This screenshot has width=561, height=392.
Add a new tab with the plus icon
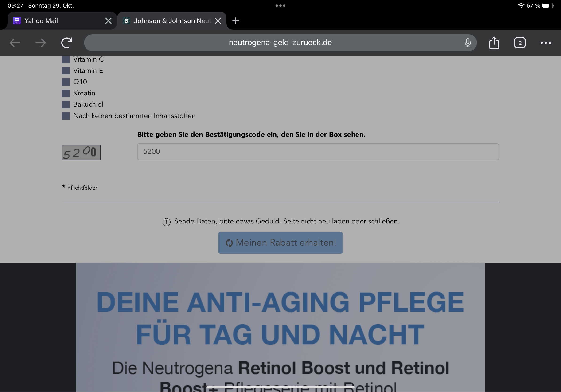click(x=236, y=21)
